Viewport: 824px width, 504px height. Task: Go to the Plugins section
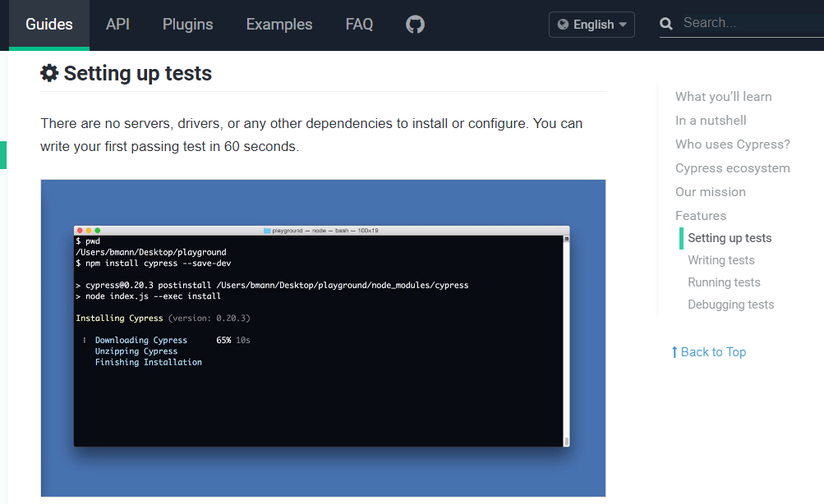[x=188, y=25]
